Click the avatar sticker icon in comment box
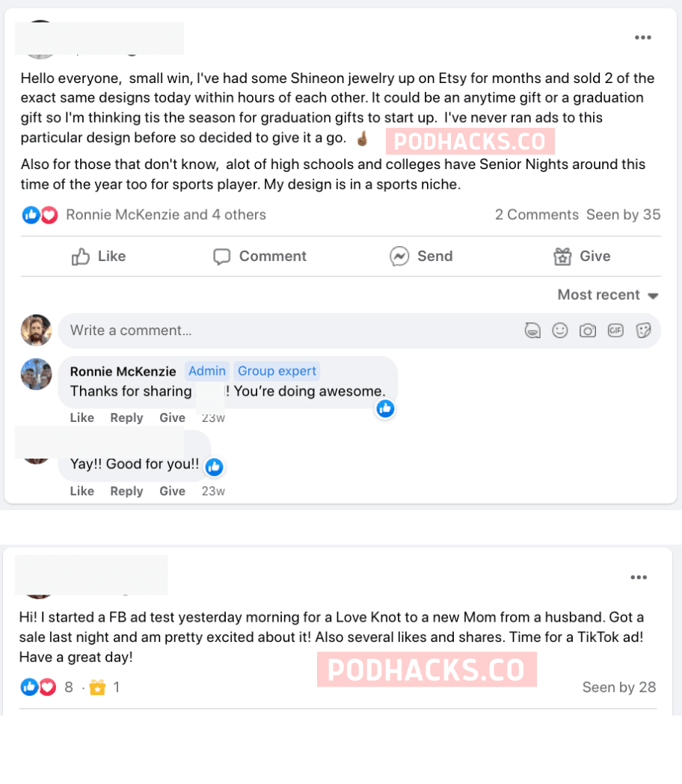This screenshot has width=682, height=784. (x=532, y=331)
